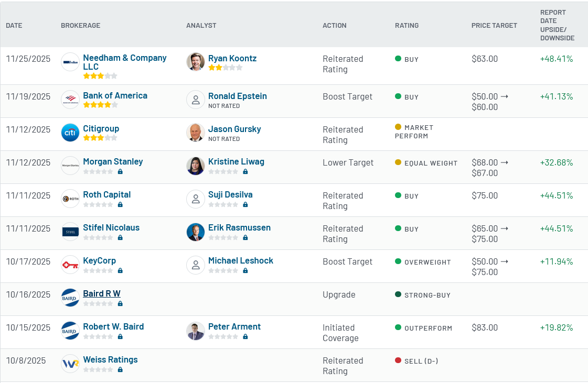Viewport: 588px width, 383px height.
Task: Click the Needham & Company logo icon
Action: (x=70, y=62)
